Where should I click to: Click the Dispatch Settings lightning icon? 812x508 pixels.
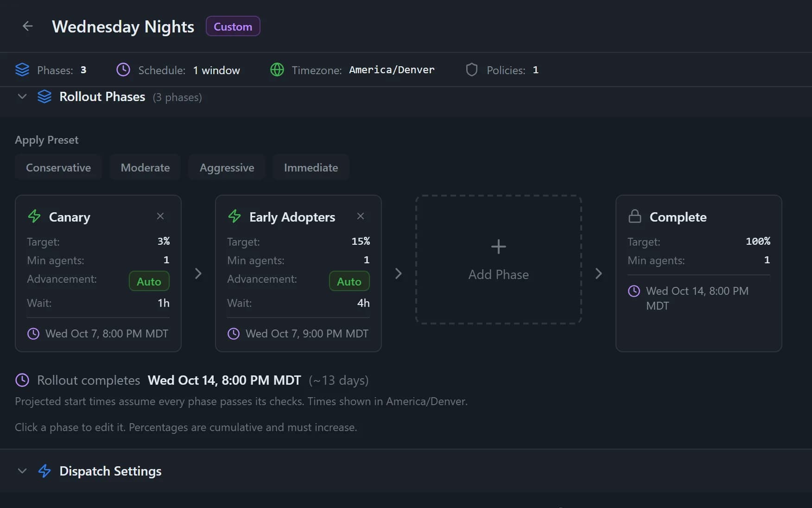click(44, 471)
